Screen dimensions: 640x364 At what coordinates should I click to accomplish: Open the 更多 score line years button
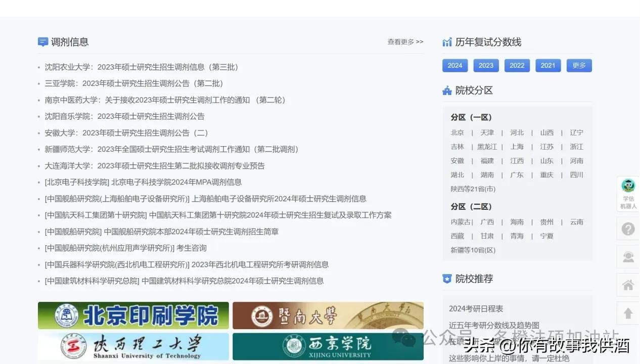pos(579,65)
